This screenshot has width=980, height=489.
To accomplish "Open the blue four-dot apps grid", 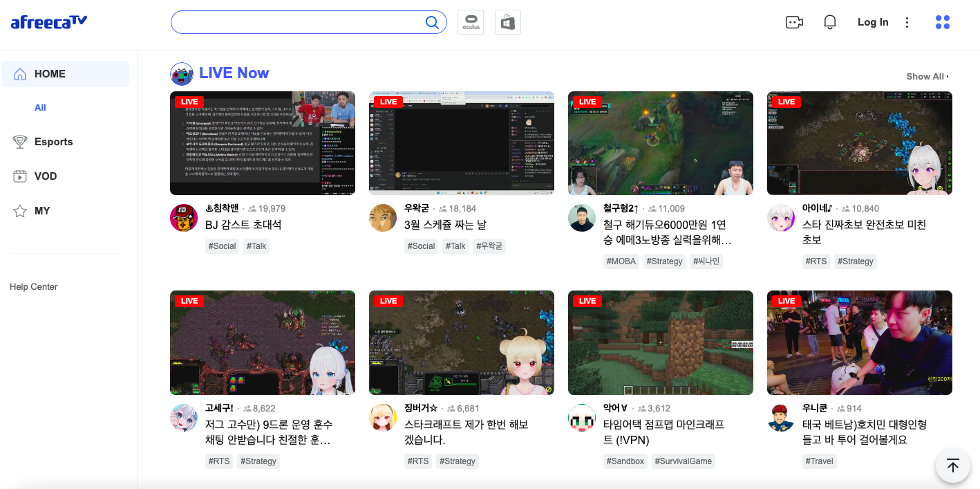I will tap(942, 22).
